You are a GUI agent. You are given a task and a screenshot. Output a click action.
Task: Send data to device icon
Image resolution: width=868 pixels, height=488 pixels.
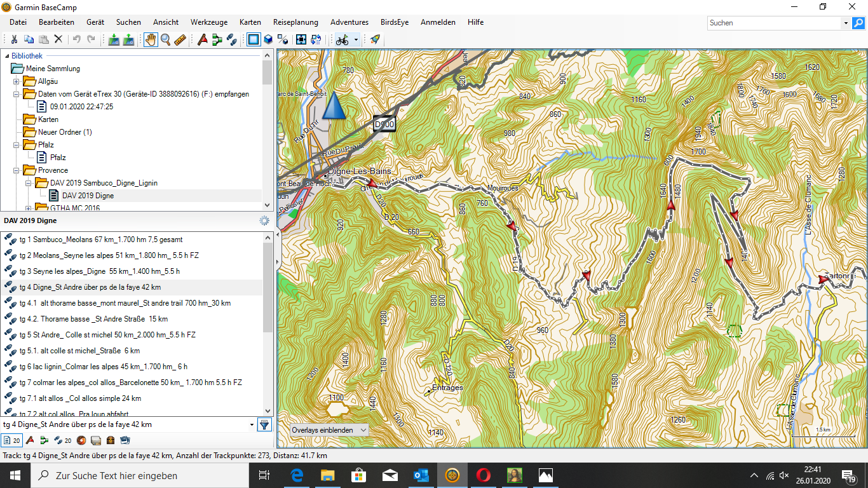[114, 39]
